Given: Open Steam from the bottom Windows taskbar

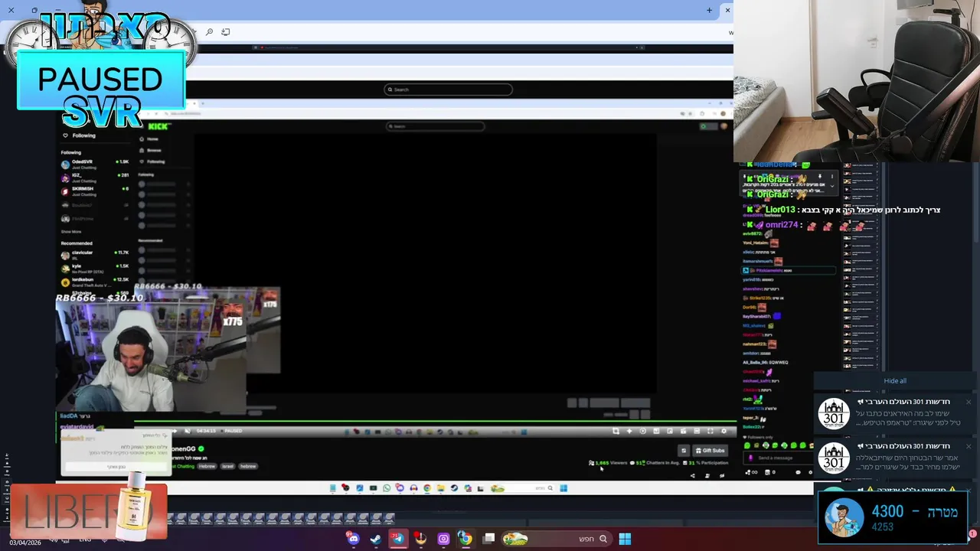Looking at the screenshot, I should tap(375, 539).
